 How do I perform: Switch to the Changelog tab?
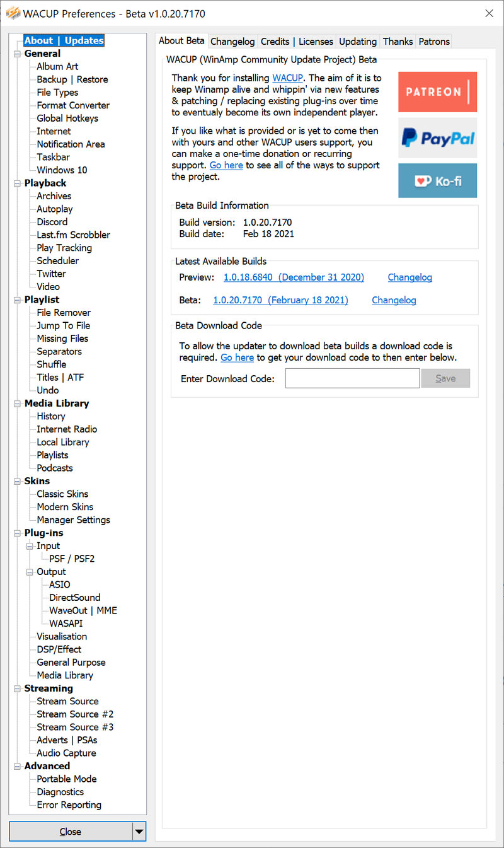click(232, 42)
